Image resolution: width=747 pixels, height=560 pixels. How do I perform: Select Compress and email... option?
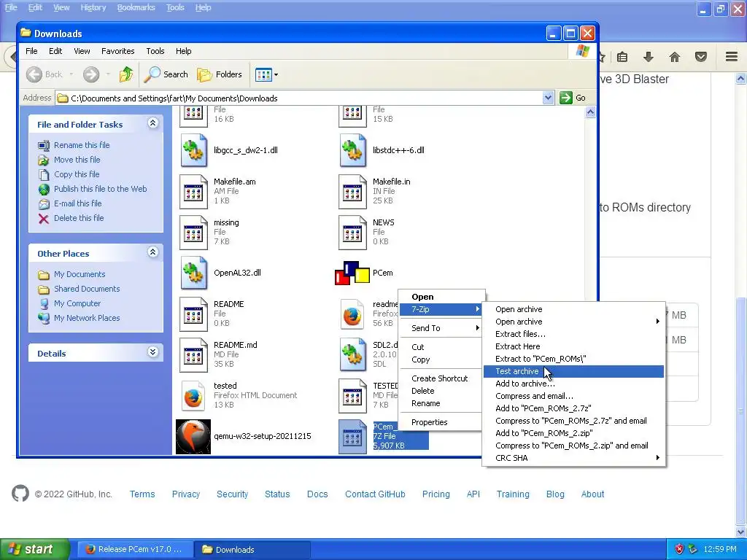coord(573,396)
